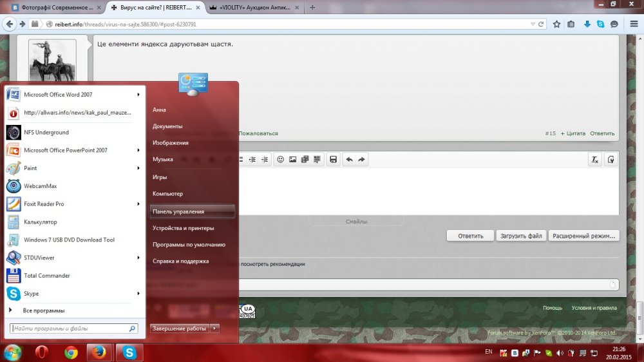Image resolution: width=644 pixels, height=362 pixels.
Task: Open Microsoft Office Word 2007 from Start menu
Action: 74,95
